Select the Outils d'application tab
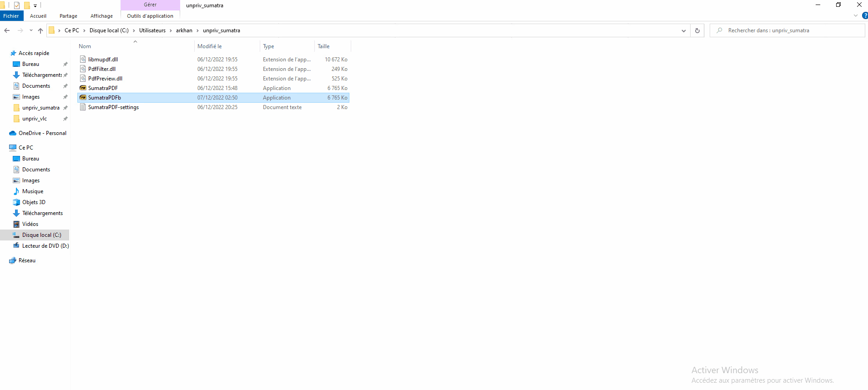868x390 pixels. point(150,16)
